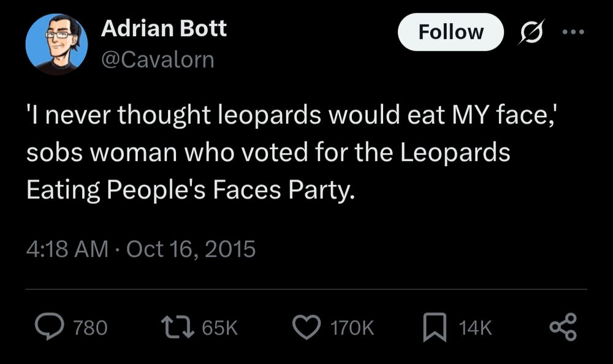Open the share icon options
The height and width of the screenshot is (364, 613).
pyautogui.click(x=563, y=328)
